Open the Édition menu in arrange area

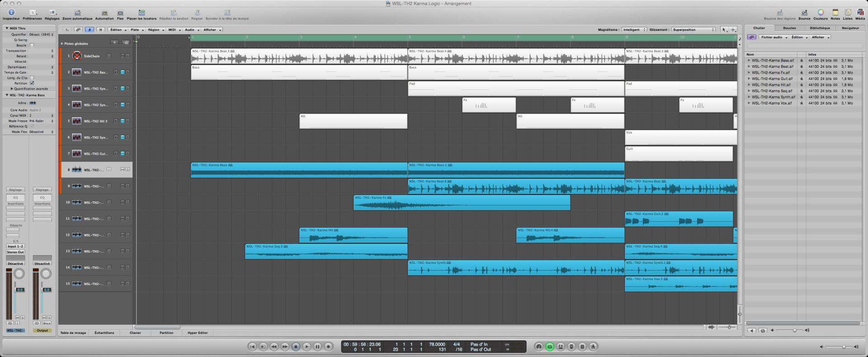coord(118,30)
